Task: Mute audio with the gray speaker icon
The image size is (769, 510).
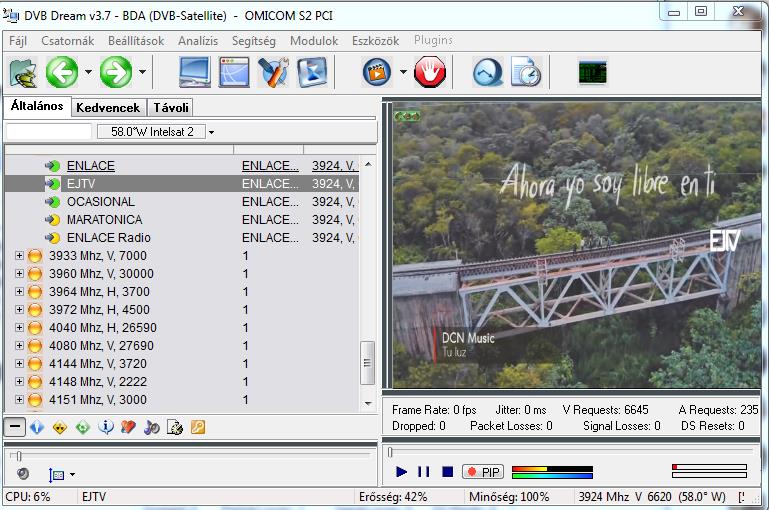Action: pyautogui.click(x=23, y=473)
